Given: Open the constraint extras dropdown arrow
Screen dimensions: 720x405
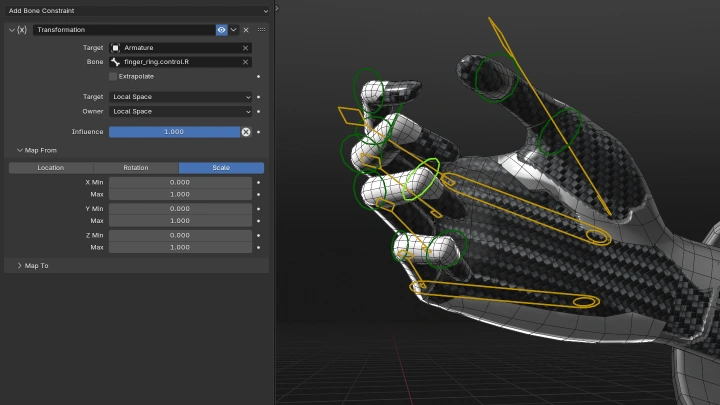Looking at the screenshot, I should point(234,30).
